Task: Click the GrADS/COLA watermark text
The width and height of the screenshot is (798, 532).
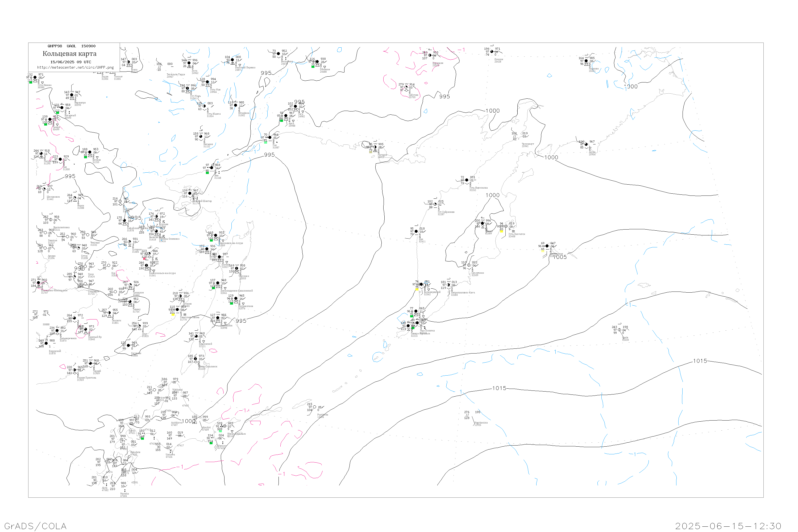Action: 35,526
